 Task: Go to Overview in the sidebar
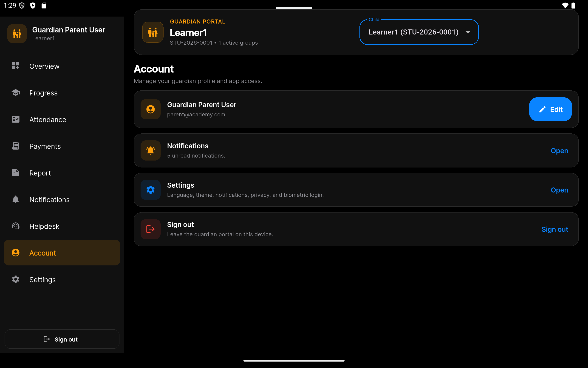[x=62, y=66]
